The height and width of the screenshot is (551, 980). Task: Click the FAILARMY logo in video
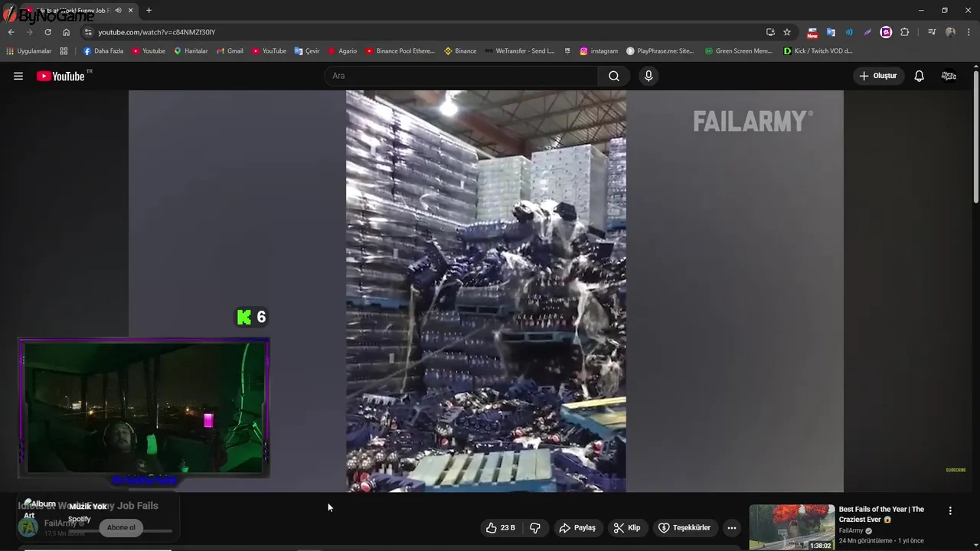click(753, 121)
